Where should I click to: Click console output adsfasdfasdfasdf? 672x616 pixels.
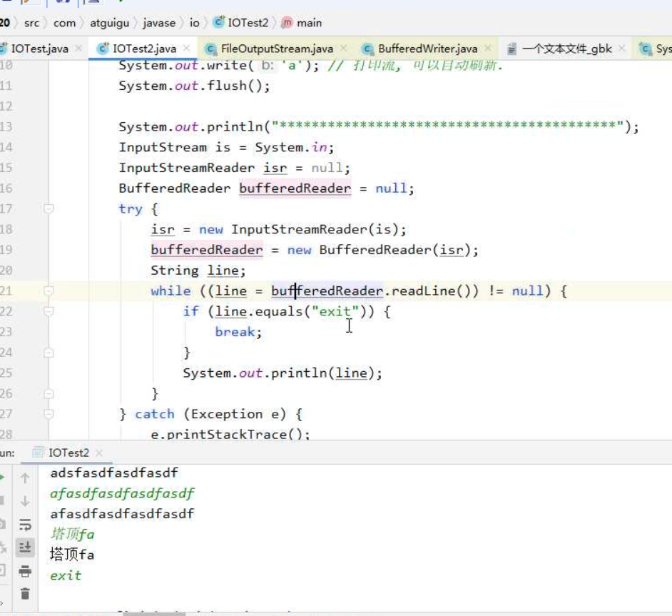[114, 473]
